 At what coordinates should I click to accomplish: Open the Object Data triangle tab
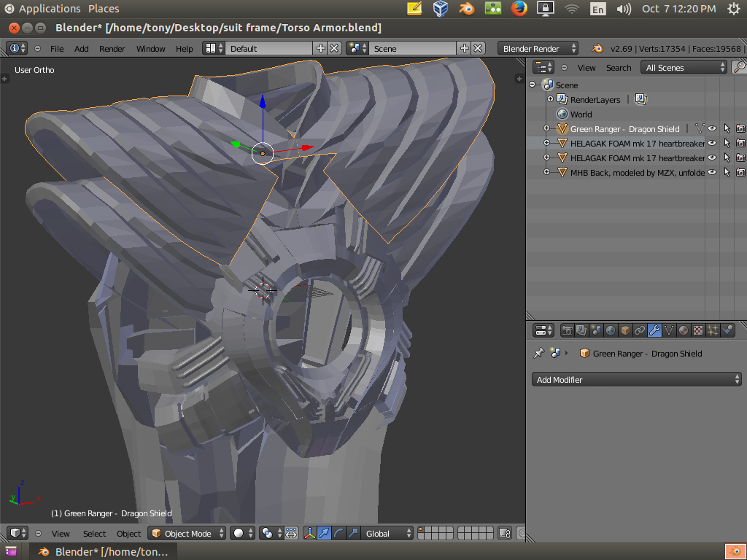tap(669, 330)
